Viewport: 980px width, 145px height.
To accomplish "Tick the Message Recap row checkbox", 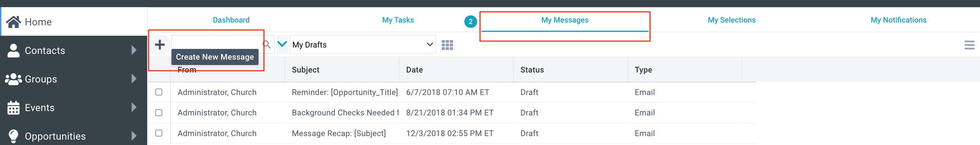I will click(x=159, y=133).
